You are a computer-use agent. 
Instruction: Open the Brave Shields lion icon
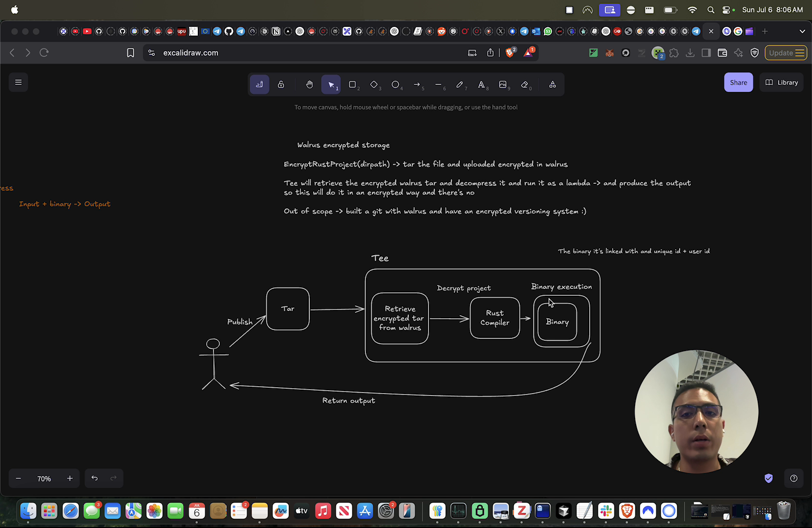click(x=510, y=52)
